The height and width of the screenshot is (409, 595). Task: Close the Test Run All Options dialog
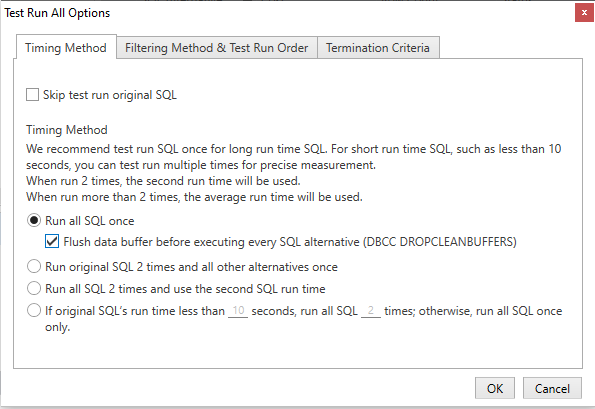click(x=584, y=13)
